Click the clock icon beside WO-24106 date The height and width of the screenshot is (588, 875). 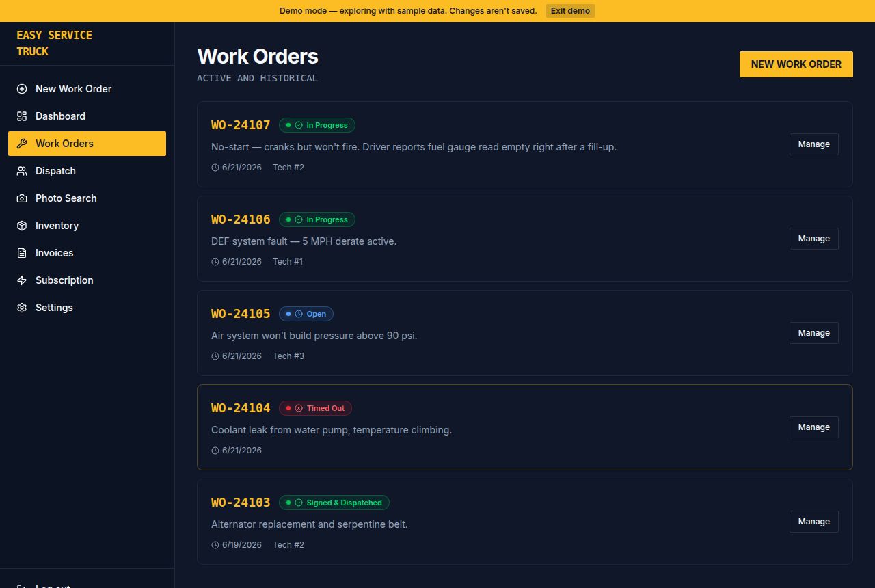215,262
